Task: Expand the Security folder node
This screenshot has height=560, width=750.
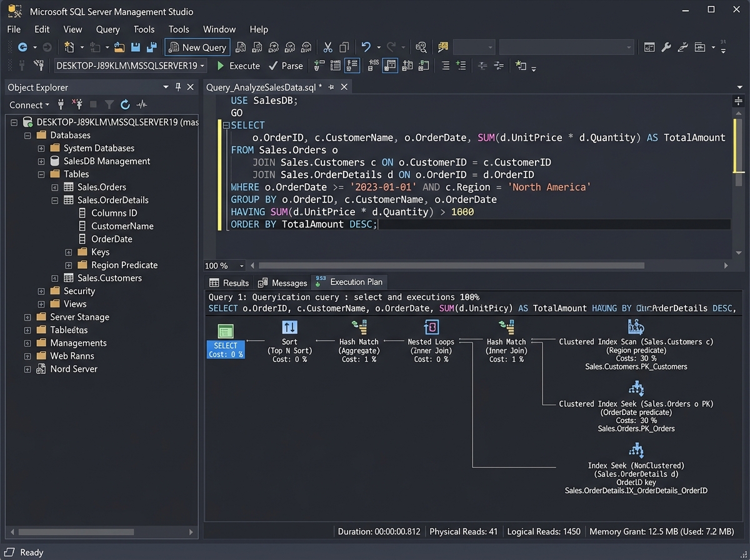Action: coord(41,291)
